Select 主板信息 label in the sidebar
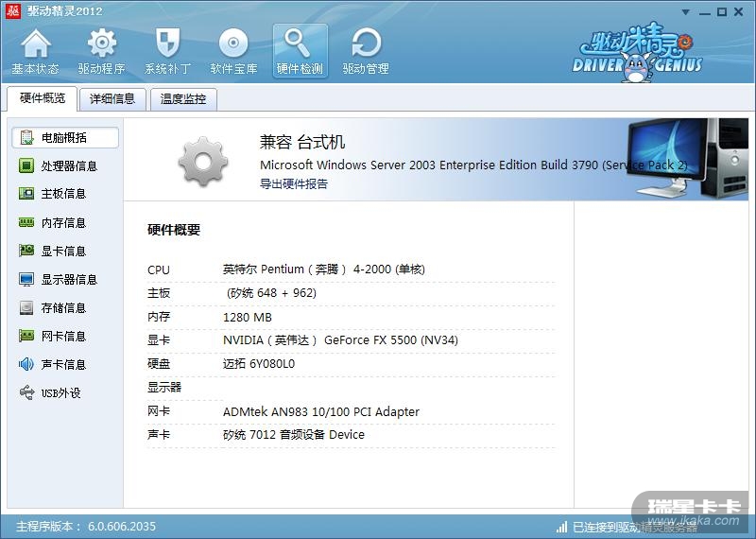The width and height of the screenshot is (756, 539). [63, 194]
